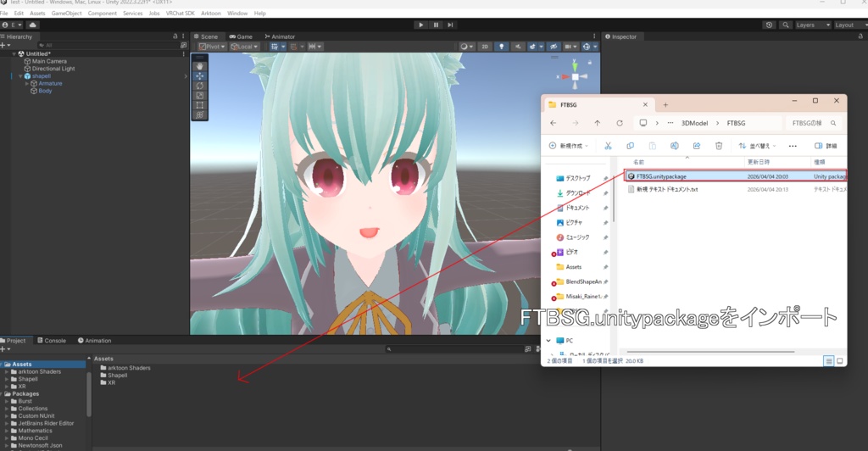This screenshot has height=451, width=868.
Task: Open the scene camera settings dropdown
Action: point(570,47)
